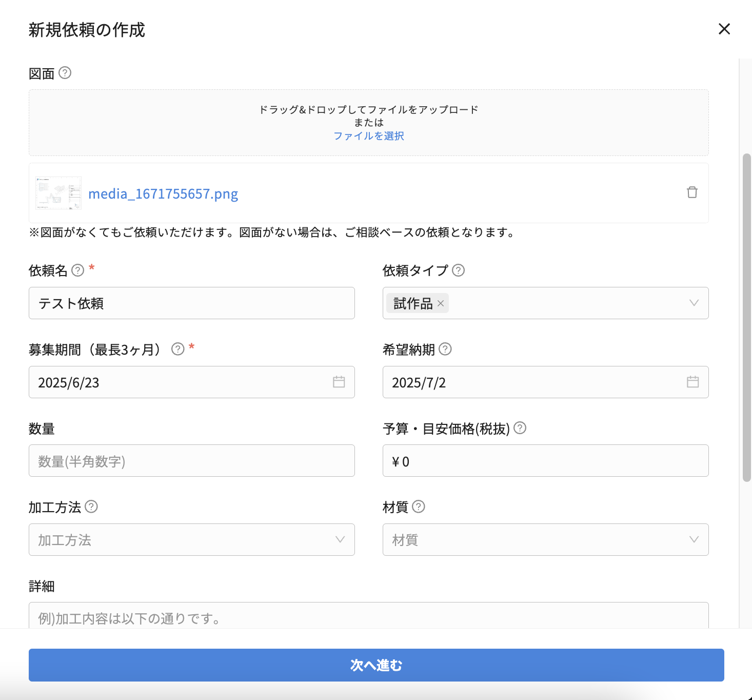Viewport: 752px width, 700px height.
Task: Click ファイルを選択 upload link
Action: [x=369, y=136]
